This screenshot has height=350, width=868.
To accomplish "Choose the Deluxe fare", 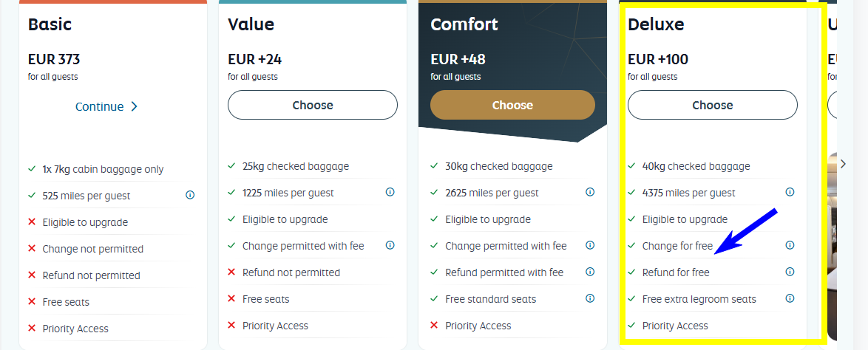I will (x=713, y=105).
